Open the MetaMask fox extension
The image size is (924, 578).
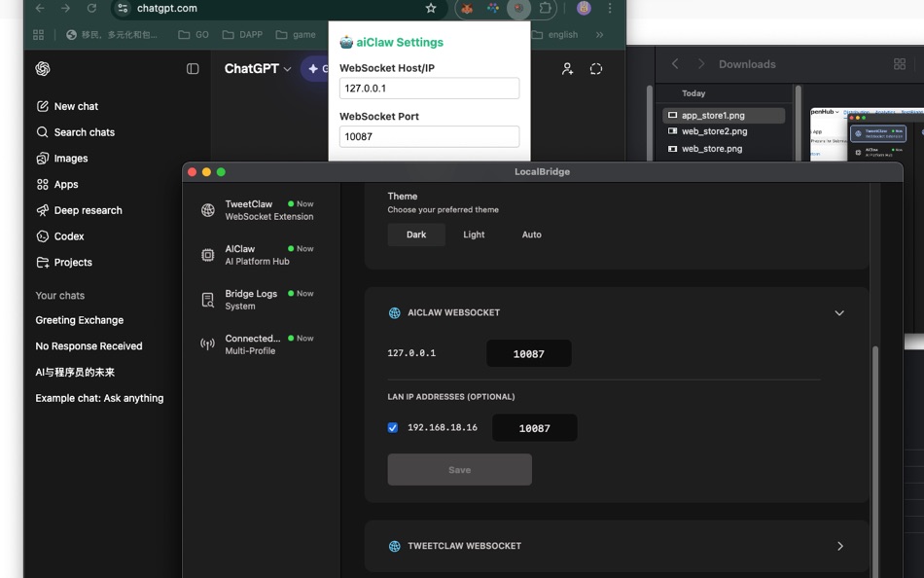(467, 8)
